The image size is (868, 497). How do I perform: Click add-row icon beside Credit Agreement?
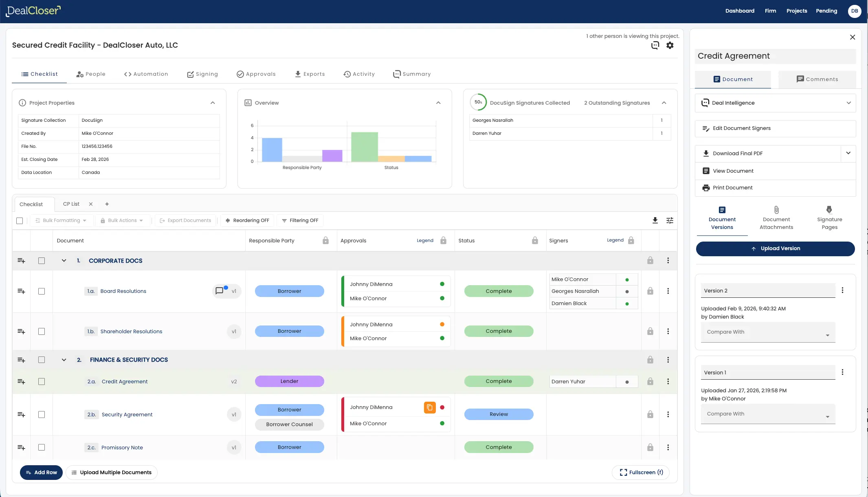click(x=21, y=382)
